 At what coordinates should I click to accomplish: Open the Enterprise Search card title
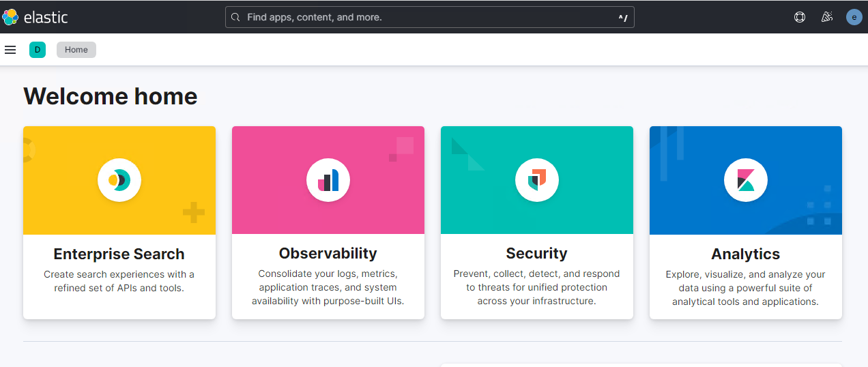pyautogui.click(x=119, y=254)
